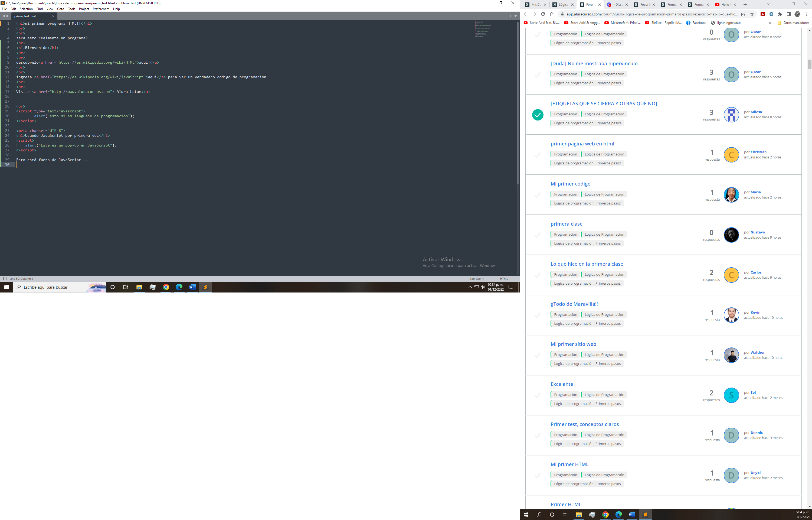
Task: Click Programación tag on Mi primer codigo topic
Action: point(565,194)
